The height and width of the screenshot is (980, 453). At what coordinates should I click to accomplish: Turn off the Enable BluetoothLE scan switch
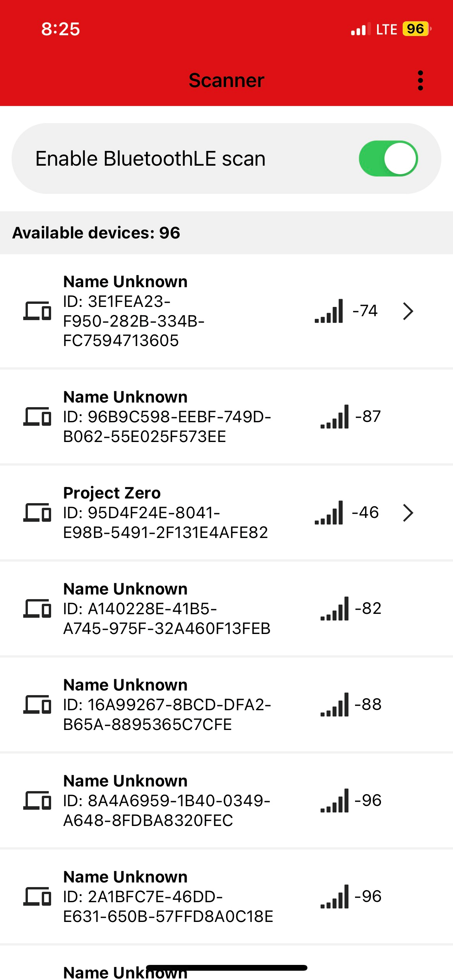pos(388,159)
